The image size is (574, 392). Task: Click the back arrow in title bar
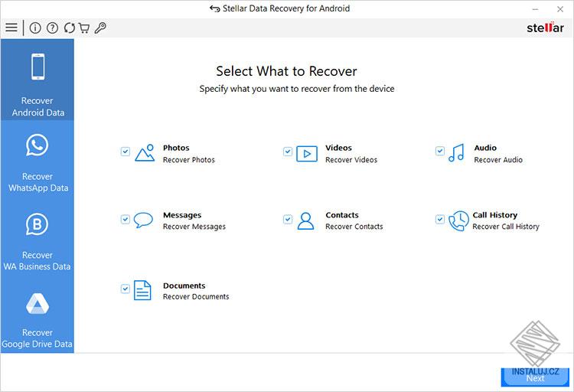click(214, 8)
